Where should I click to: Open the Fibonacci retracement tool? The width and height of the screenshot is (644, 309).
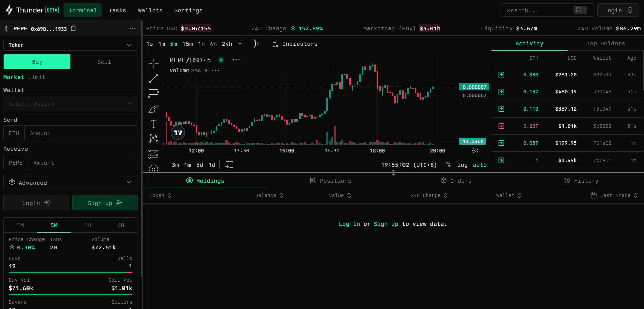pyautogui.click(x=154, y=94)
